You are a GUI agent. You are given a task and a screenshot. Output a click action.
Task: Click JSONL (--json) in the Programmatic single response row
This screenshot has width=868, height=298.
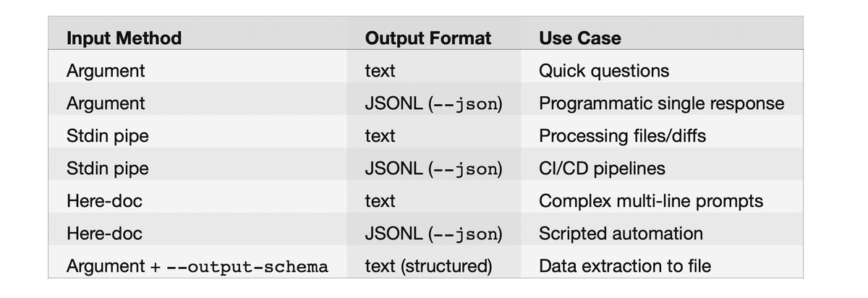pyautogui.click(x=433, y=103)
